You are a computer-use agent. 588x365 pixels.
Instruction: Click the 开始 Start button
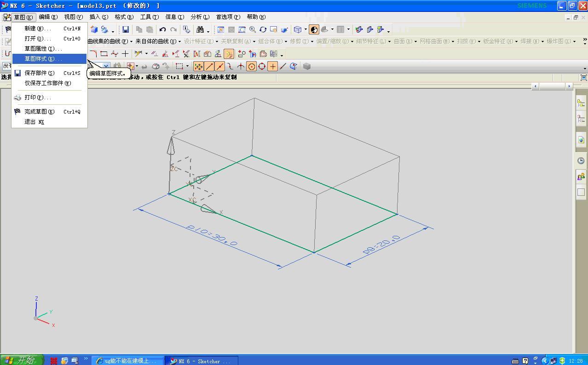(x=22, y=360)
